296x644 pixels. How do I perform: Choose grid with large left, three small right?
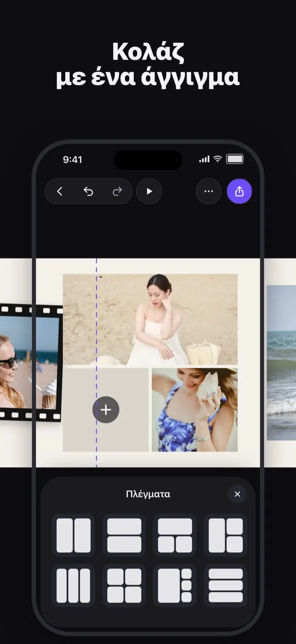(175, 586)
